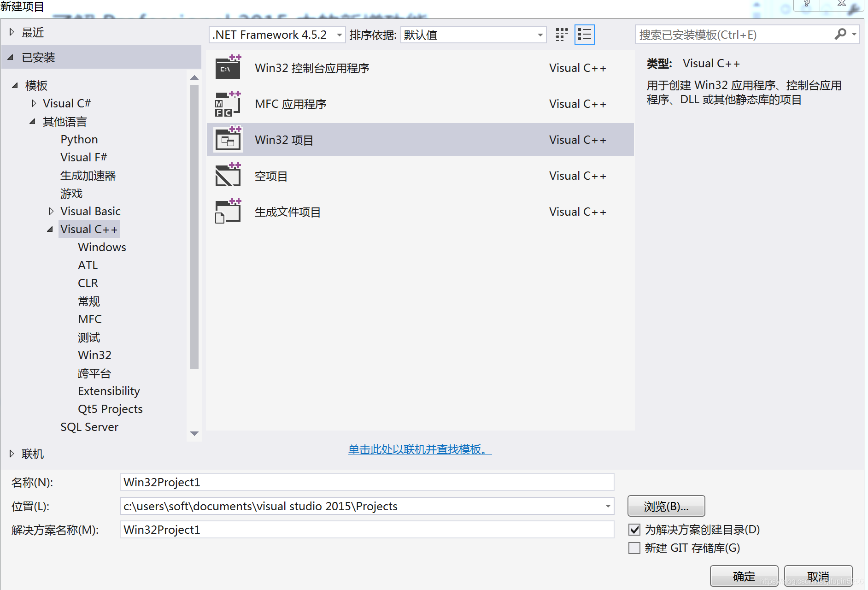Click inside the 名称(N) name field
The image size is (868, 590).
point(366,482)
